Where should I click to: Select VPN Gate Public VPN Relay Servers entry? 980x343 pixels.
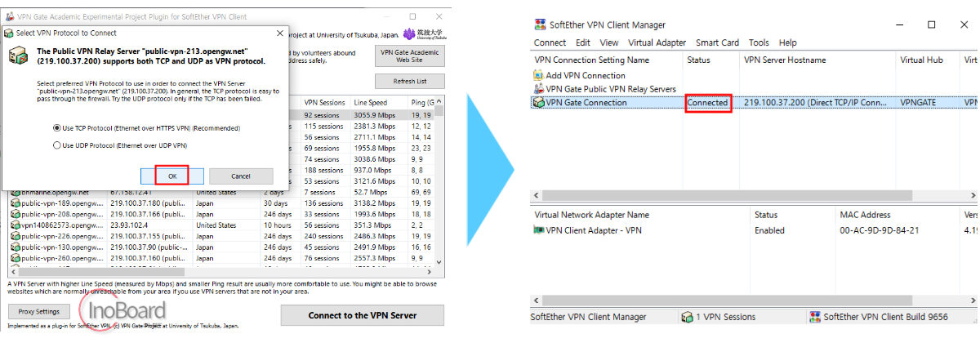(611, 88)
